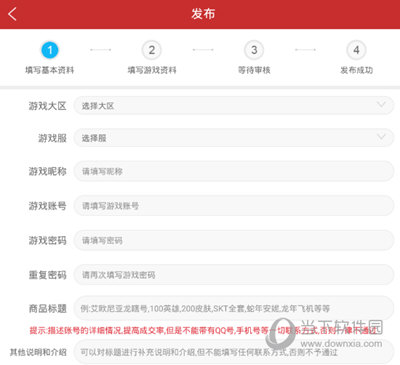The height and width of the screenshot is (365, 400).
Task: Click the 等待审核 step label
Action: 254,70
